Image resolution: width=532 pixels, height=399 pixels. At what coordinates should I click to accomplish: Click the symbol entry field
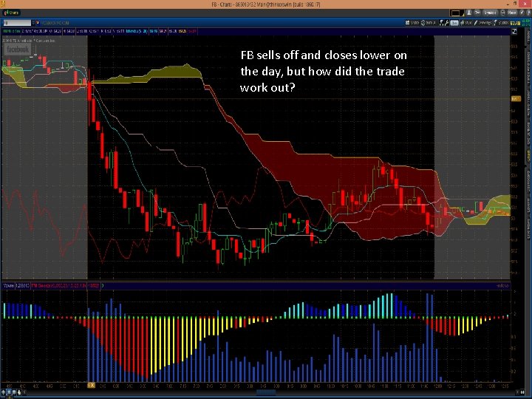coord(17,23)
